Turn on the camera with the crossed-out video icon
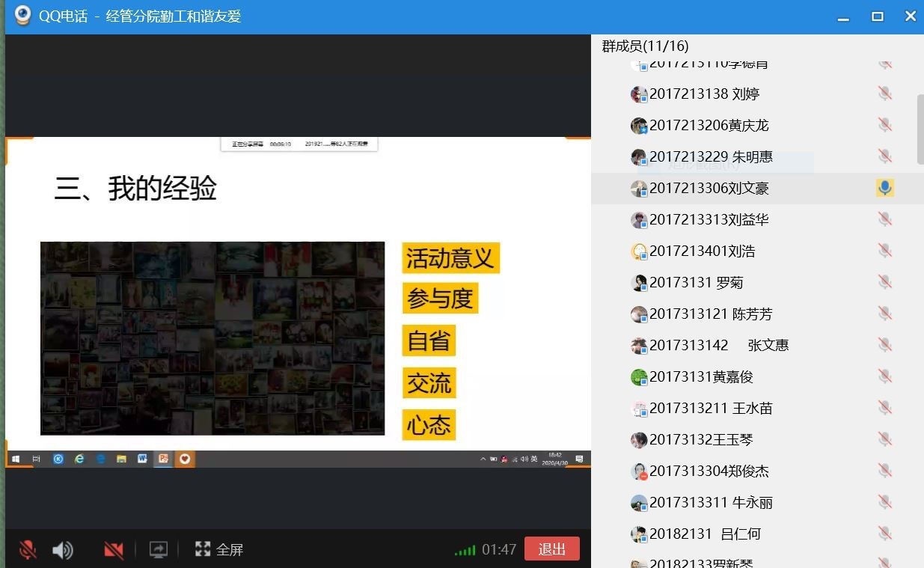The image size is (924, 568). tap(114, 550)
